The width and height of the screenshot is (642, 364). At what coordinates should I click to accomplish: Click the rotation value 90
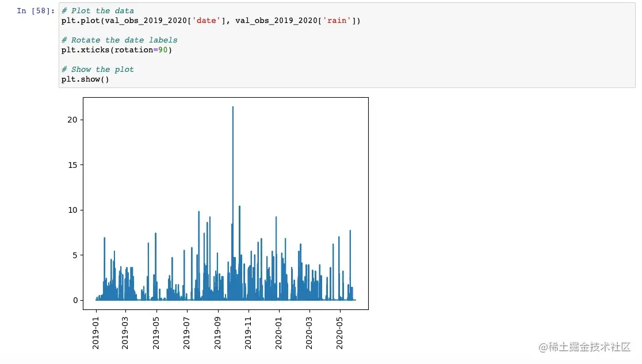tap(163, 50)
